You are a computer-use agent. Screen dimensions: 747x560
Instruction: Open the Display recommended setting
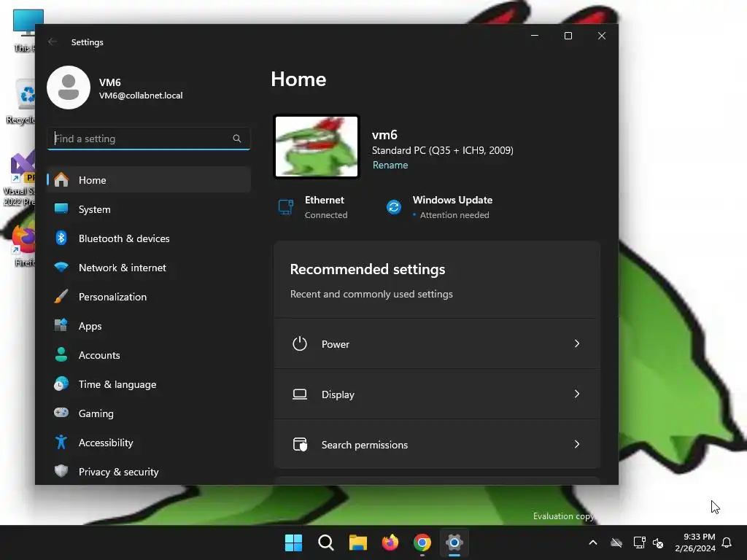click(x=437, y=394)
